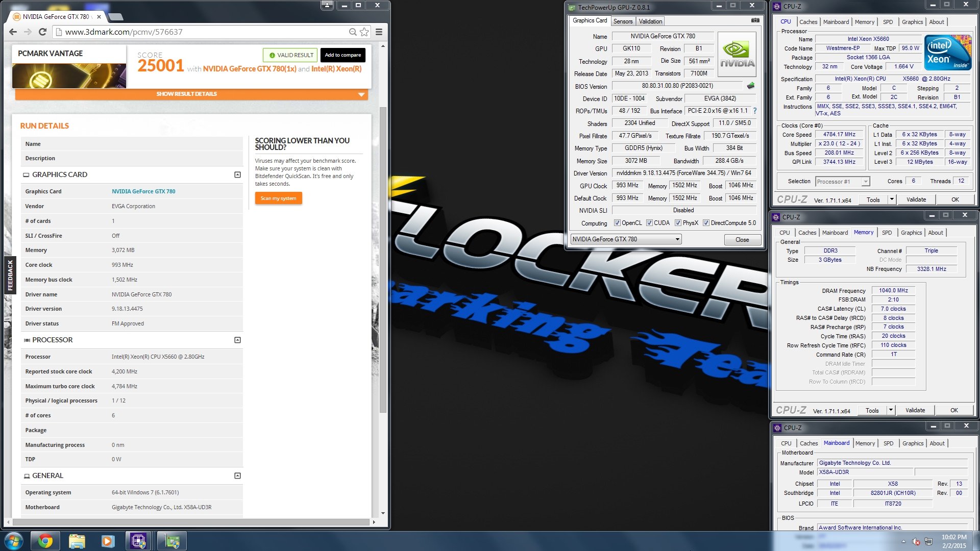Click the FEEDBACK side tab
980x551 pixels.
(x=10, y=275)
